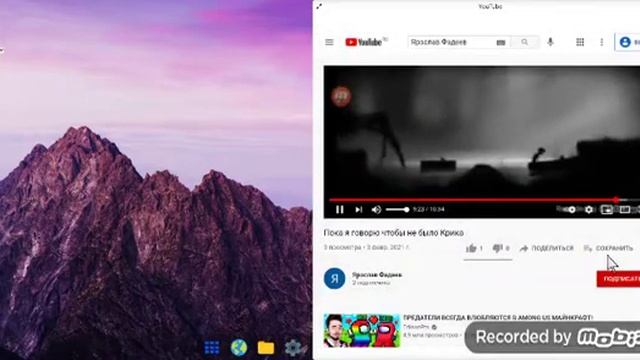Click the 9:23 / 10:34 time display
Viewport: 640px width, 360px height.
click(x=429, y=209)
